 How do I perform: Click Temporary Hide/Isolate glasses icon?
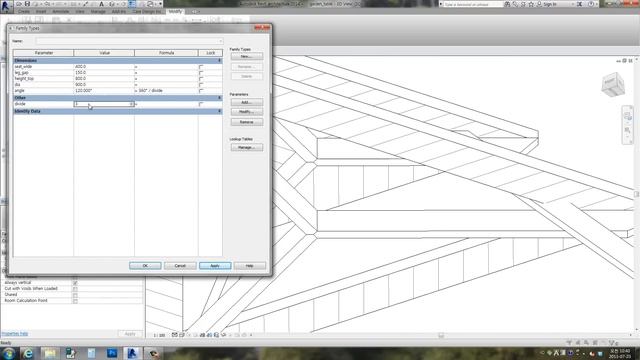click(x=223, y=335)
